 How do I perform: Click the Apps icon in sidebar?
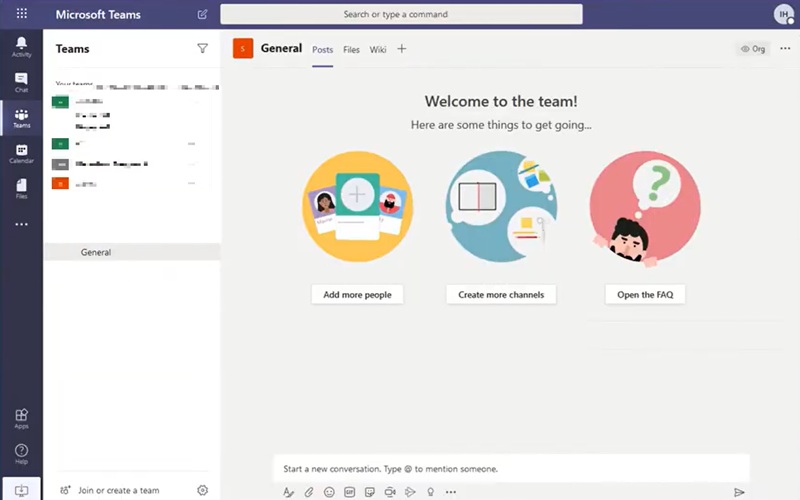pyautogui.click(x=21, y=418)
